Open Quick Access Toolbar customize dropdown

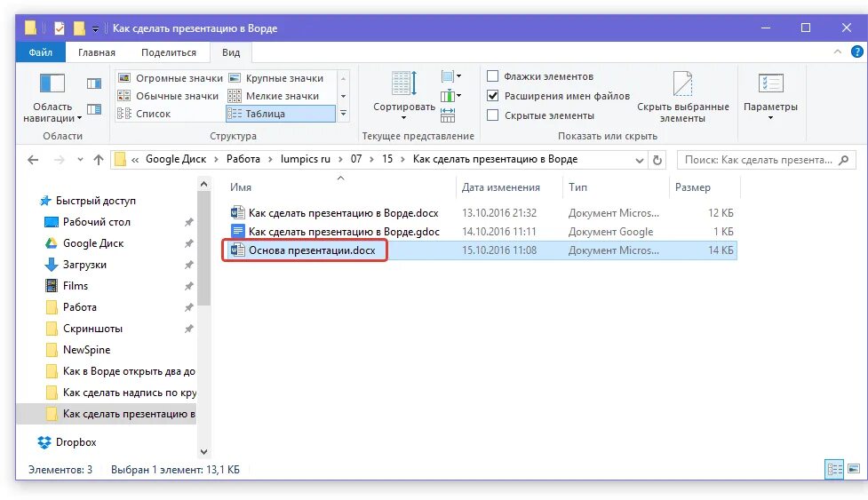95,28
